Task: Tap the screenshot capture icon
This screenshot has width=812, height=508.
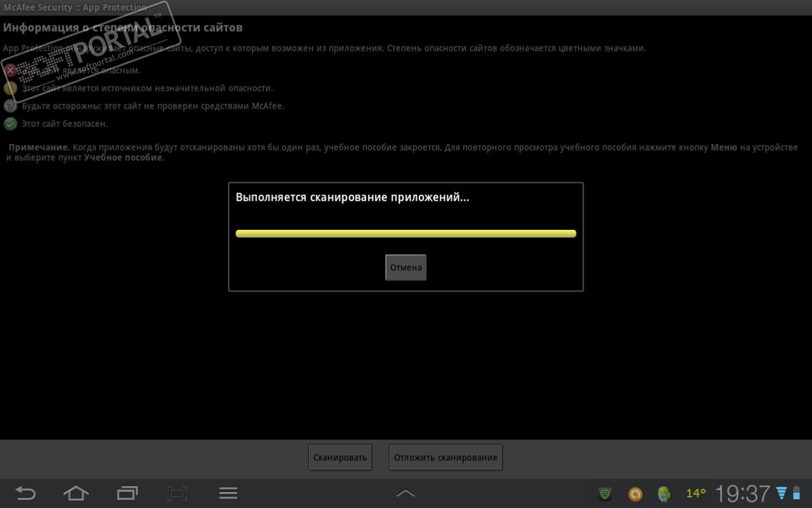Action: coord(177,493)
